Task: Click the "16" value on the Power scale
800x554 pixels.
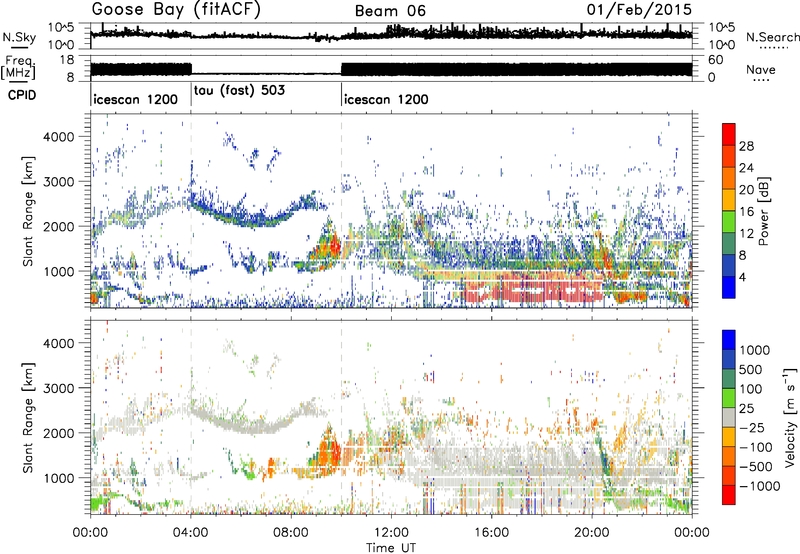Action: point(746,212)
